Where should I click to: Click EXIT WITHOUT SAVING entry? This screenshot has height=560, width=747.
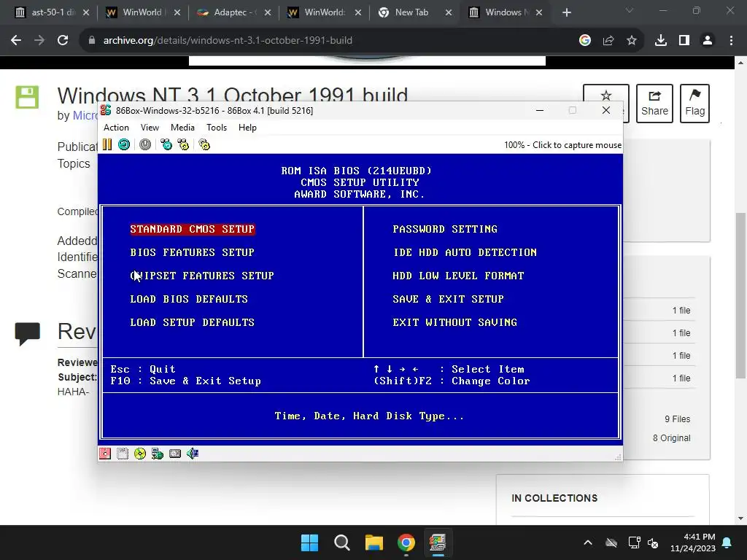tap(455, 322)
